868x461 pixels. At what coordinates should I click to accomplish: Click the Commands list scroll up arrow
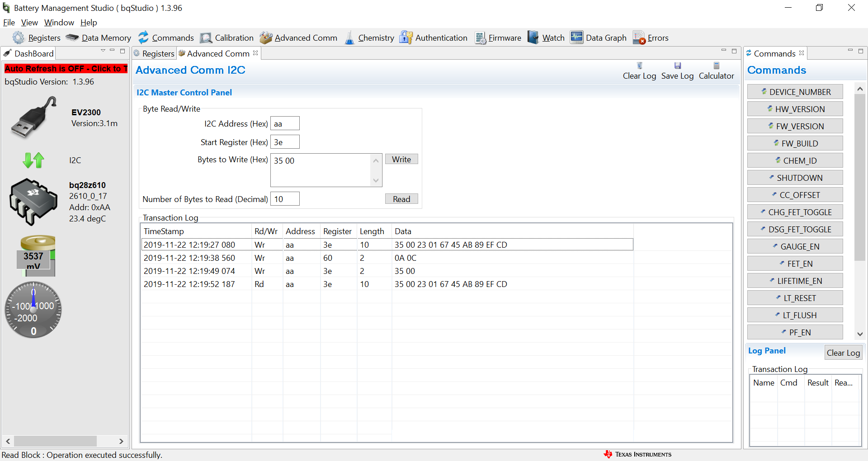tap(860, 89)
